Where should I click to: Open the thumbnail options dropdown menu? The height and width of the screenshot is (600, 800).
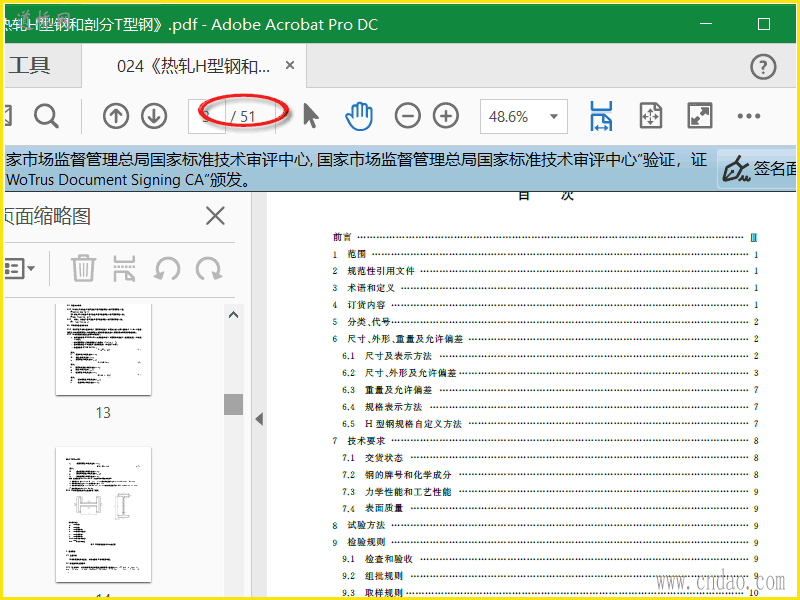(19, 268)
